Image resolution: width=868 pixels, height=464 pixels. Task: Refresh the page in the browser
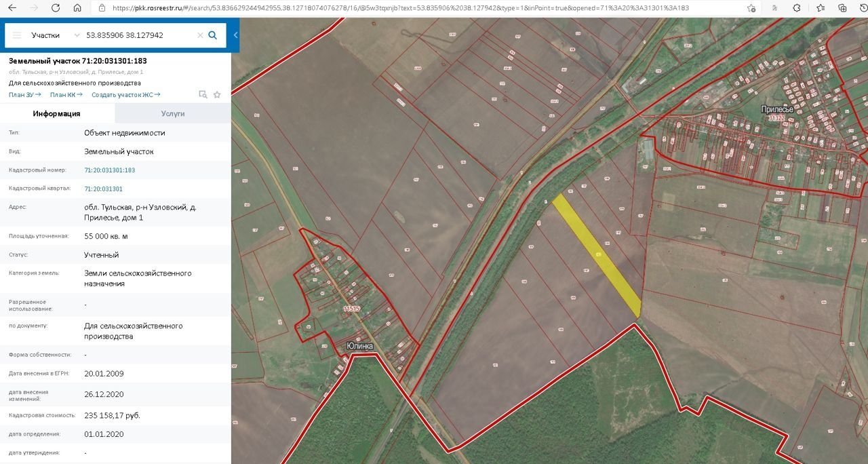pyautogui.click(x=56, y=8)
